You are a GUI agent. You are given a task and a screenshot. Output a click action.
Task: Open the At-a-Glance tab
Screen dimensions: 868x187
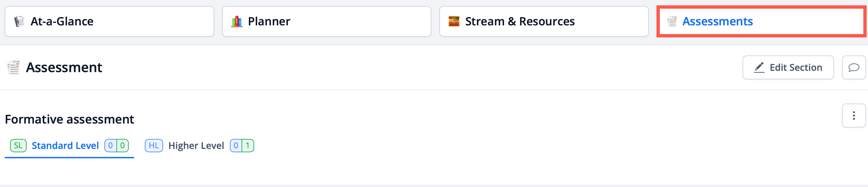[109, 22]
